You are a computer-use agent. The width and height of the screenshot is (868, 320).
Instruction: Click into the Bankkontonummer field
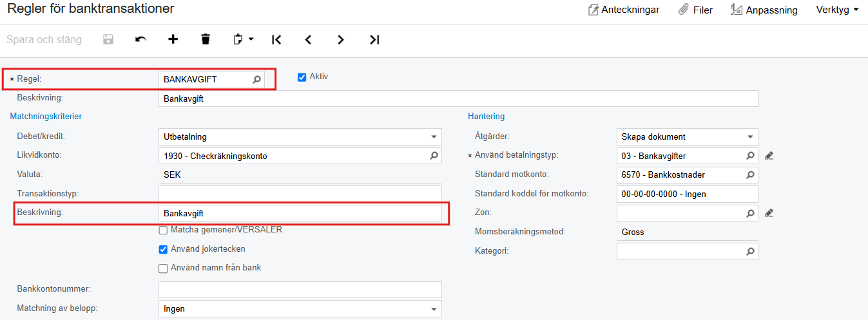pyautogui.click(x=300, y=290)
